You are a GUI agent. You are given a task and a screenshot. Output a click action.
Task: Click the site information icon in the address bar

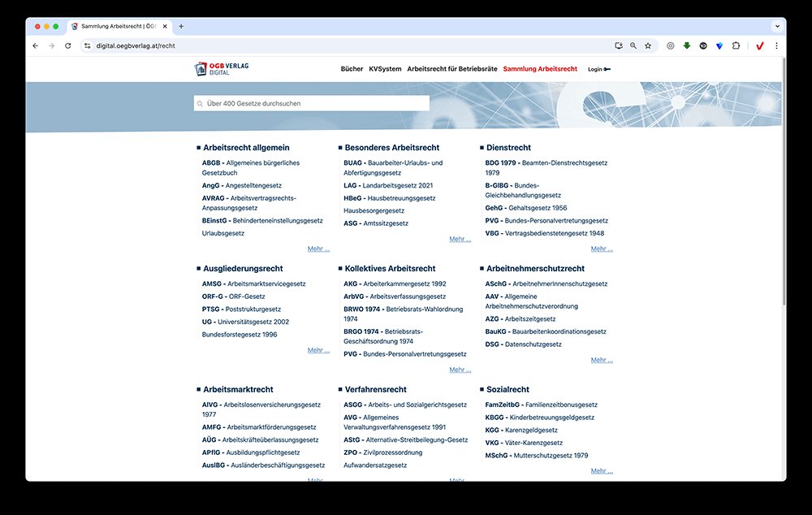(x=87, y=46)
